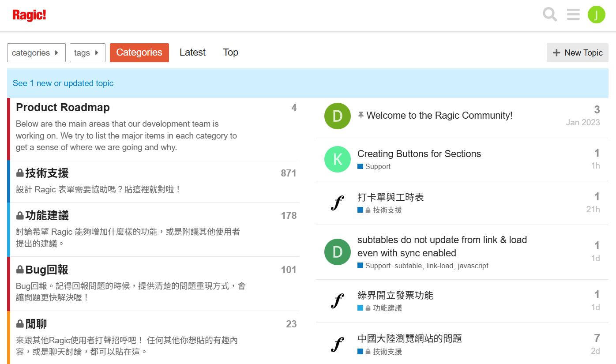
Task: Click the 21h activity time
Action: click(593, 210)
